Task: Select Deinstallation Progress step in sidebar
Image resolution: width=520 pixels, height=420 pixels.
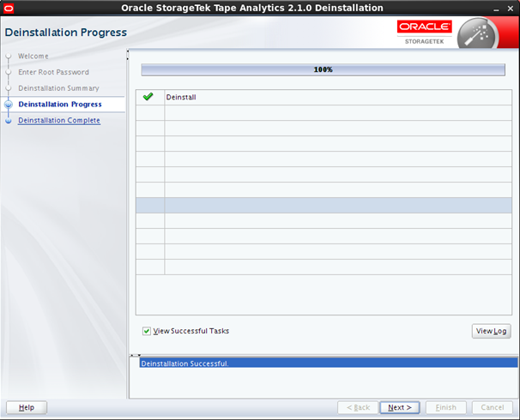Action: tap(60, 104)
